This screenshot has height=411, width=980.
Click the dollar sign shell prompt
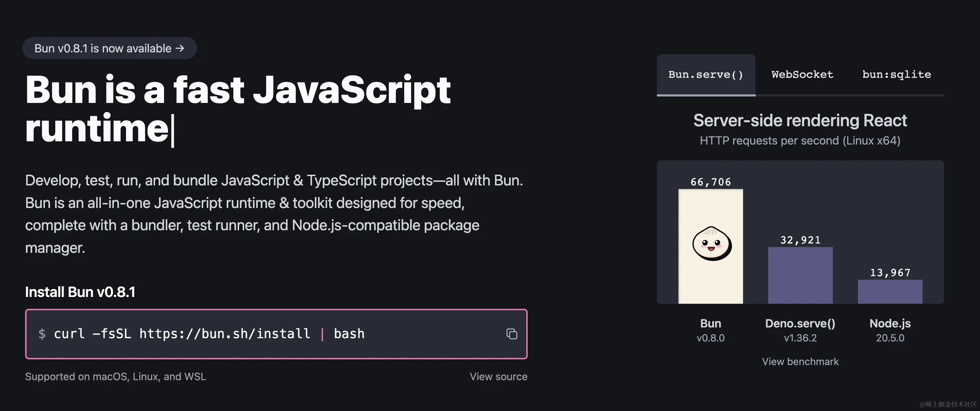coord(42,334)
